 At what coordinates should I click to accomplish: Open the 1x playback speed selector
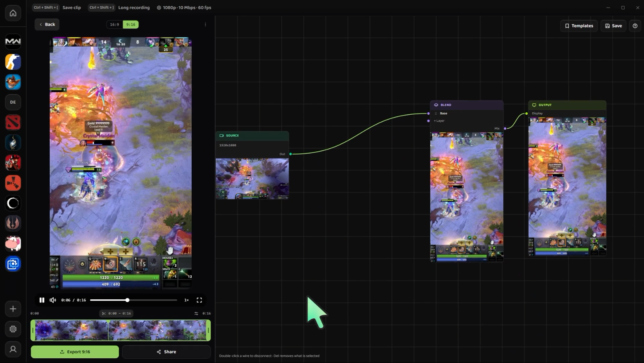point(186,300)
